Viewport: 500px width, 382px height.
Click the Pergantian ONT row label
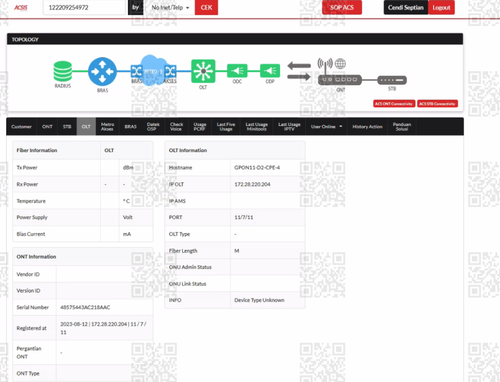tap(29, 352)
